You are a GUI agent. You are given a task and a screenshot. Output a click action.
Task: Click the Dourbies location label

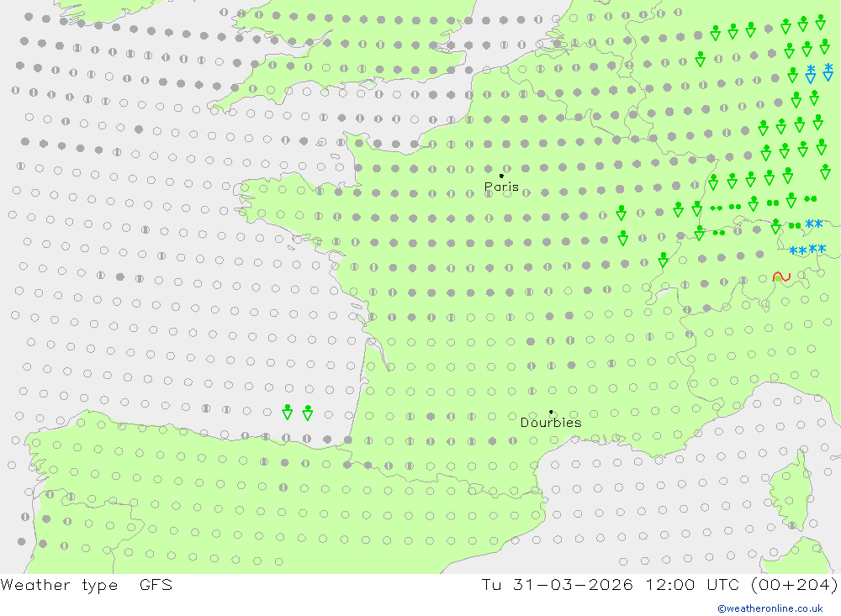point(551,423)
